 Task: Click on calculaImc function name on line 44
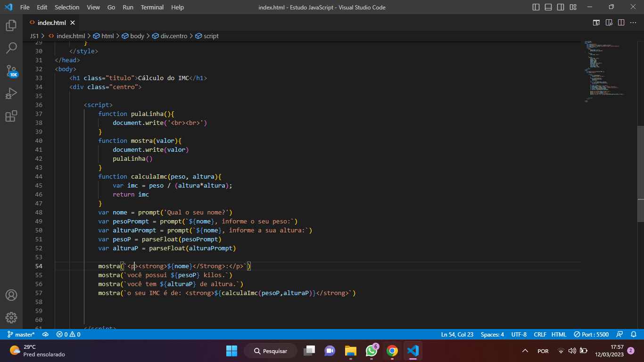pos(149,176)
